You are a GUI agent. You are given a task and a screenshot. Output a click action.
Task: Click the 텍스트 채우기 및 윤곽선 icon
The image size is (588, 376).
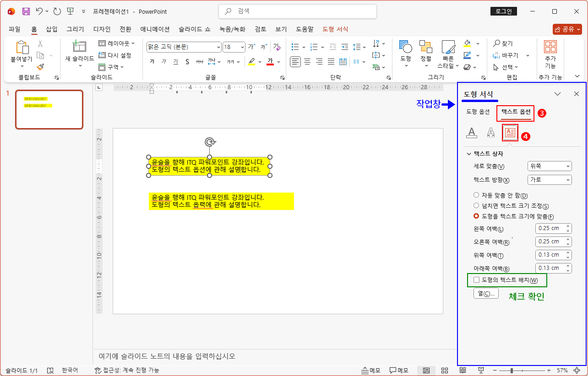[x=471, y=133]
